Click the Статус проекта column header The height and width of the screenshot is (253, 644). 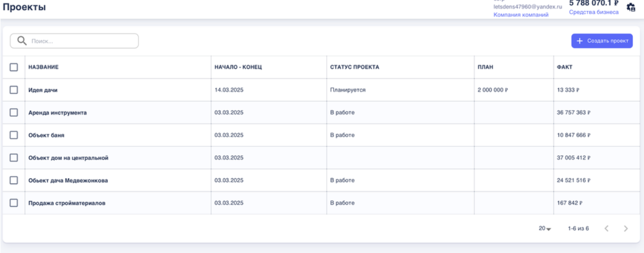pos(354,67)
